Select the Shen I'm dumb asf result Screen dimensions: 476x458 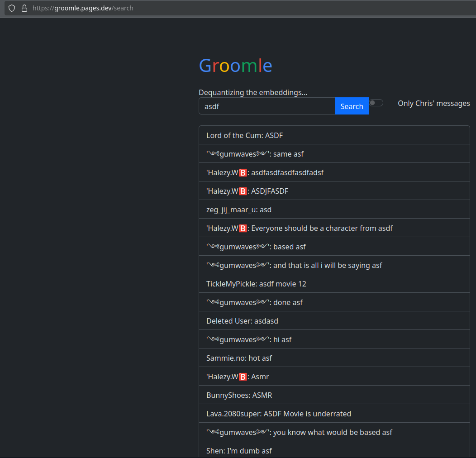point(334,449)
